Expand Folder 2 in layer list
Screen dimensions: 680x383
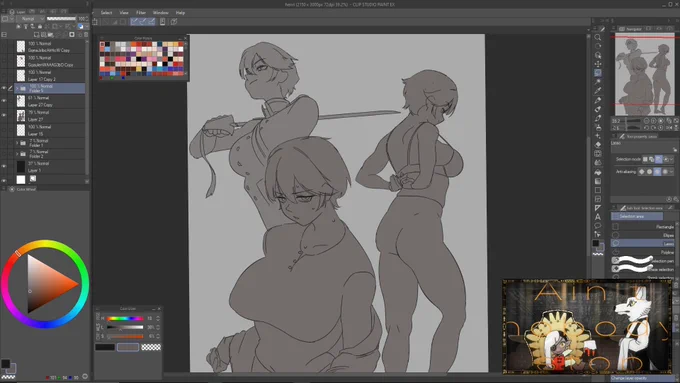(x=17, y=154)
